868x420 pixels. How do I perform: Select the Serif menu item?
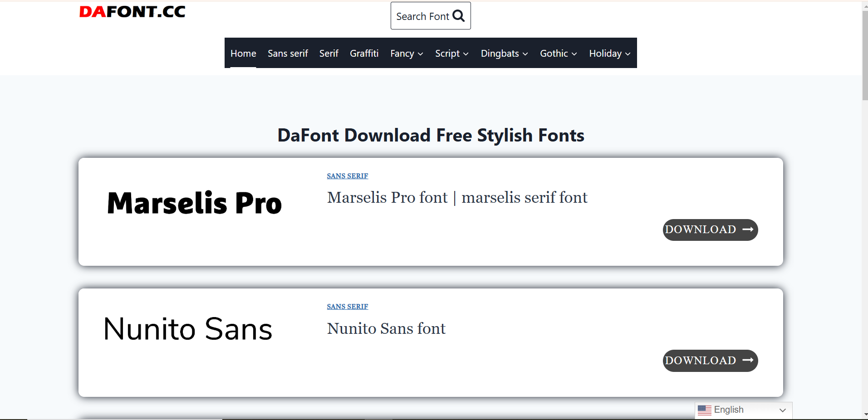pos(329,54)
